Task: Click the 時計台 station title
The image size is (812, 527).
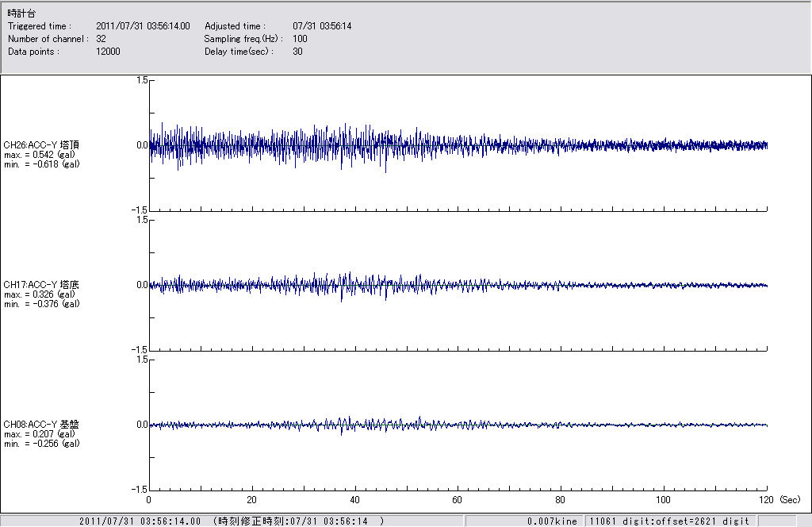Action: click(21, 13)
